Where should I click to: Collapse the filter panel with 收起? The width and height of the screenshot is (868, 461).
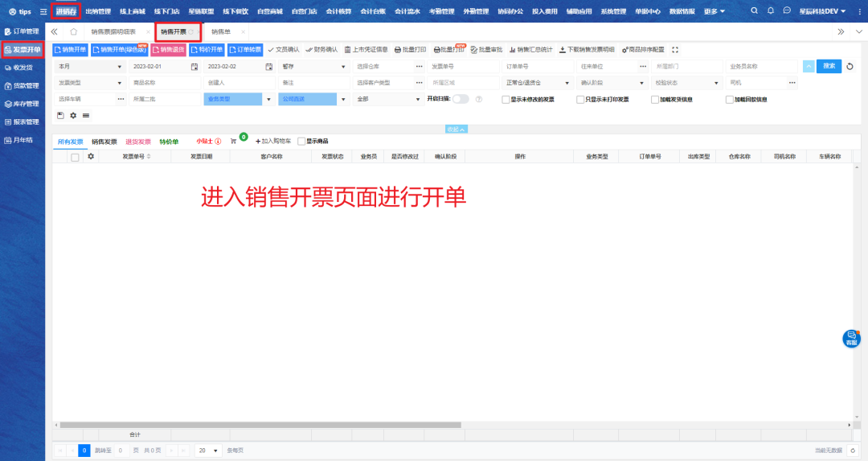[x=456, y=129]
